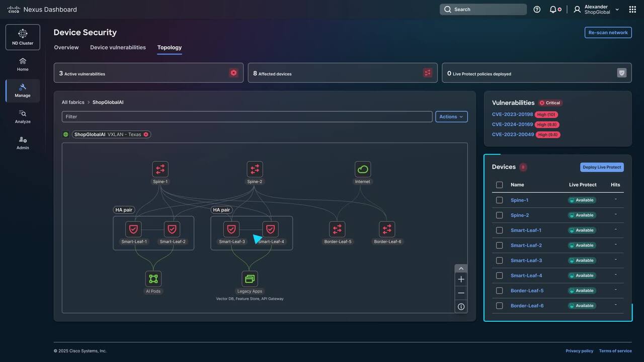The image size is (644, 362).
Task: Open the apps grid launcher
Action: point(632,10)
